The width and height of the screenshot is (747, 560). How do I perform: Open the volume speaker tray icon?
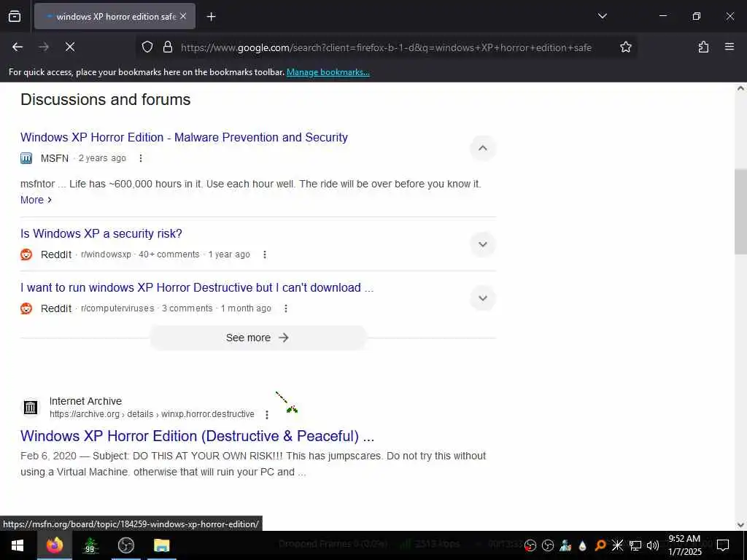tap(653, 545)
